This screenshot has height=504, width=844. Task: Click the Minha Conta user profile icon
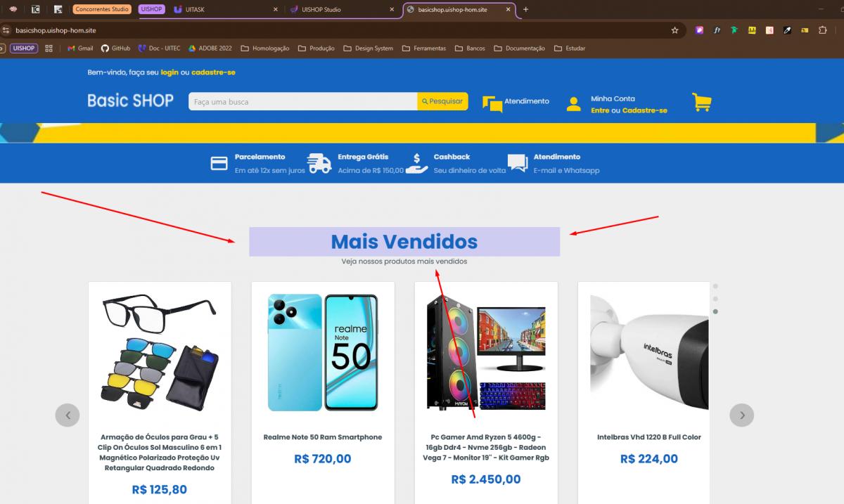click(574, 104)
